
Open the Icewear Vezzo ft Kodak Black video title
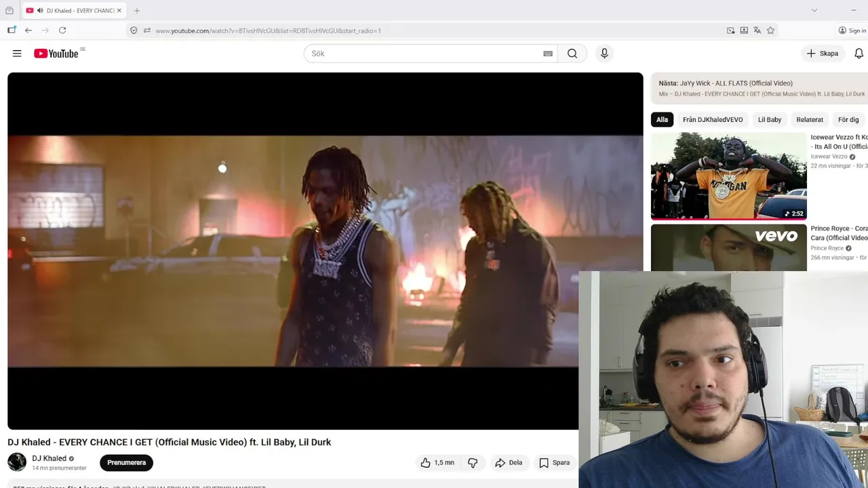pos(839,142)
